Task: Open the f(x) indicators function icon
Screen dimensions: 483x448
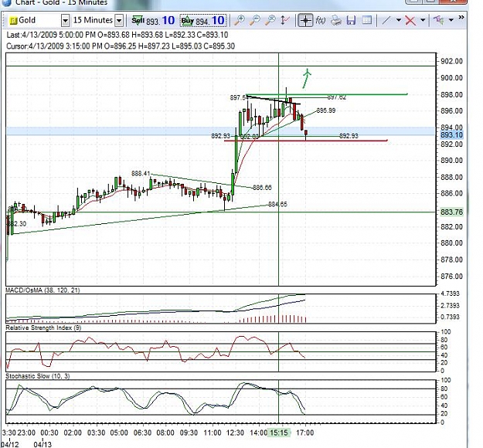Action: click(321, 20)
